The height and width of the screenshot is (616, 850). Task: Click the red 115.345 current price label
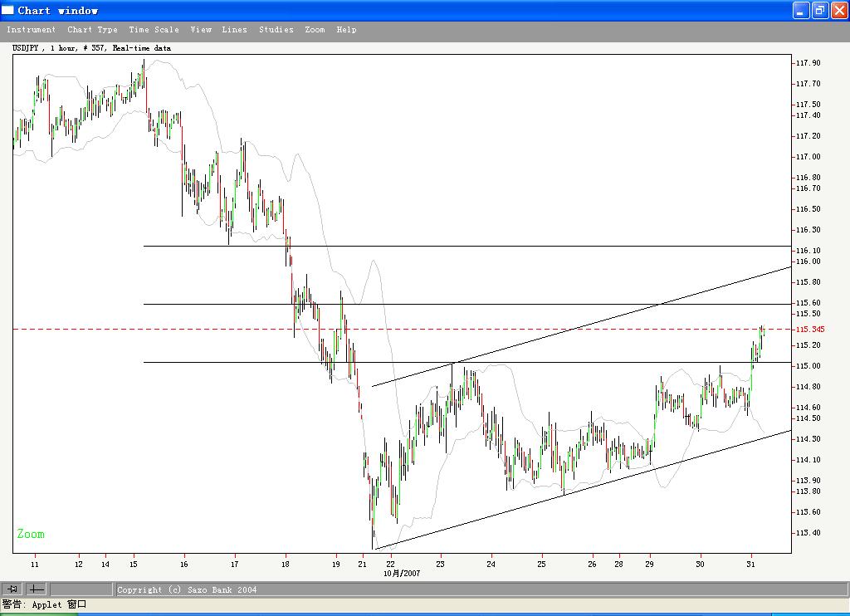pos(810,329)
